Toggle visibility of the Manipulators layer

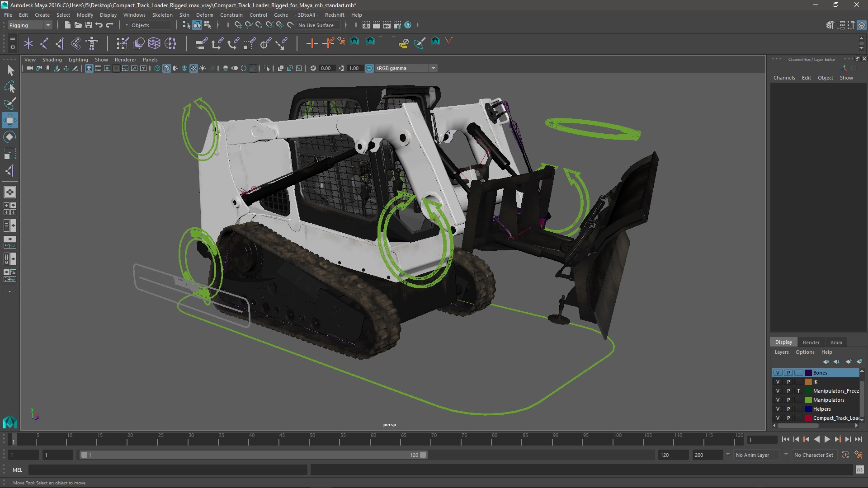pyautogui.click(x=778, y=400)
